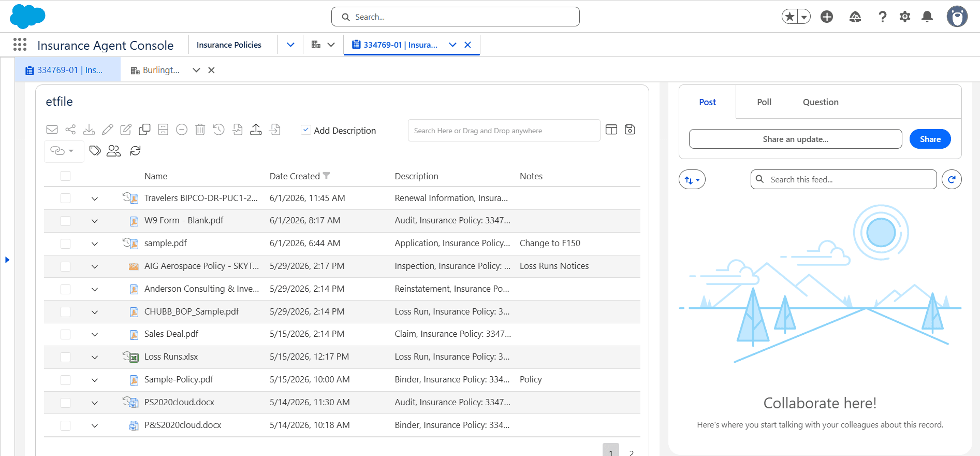Click the archive drawer icon in etfile toolbar
Viewport: 980px width, 456px height.
[163, 130]
